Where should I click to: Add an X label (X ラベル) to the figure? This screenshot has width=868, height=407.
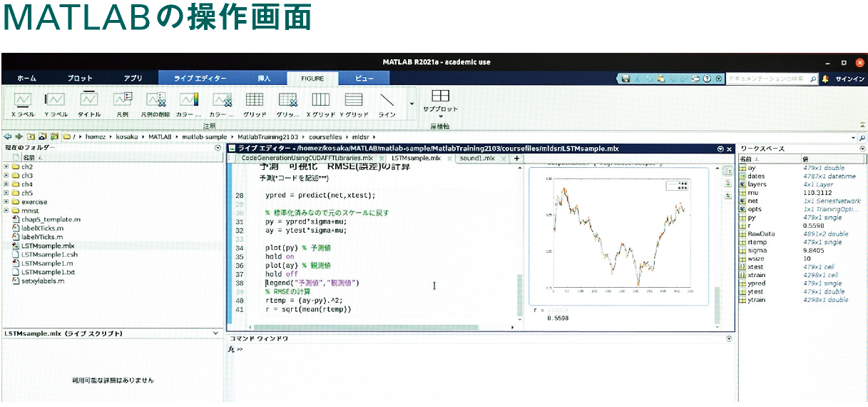(23, 104)
